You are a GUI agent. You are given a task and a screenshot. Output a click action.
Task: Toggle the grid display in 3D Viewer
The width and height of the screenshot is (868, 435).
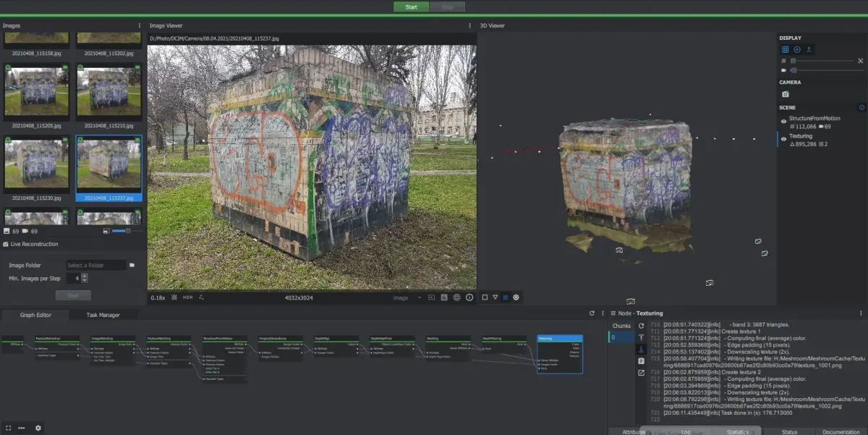[785, 49]
